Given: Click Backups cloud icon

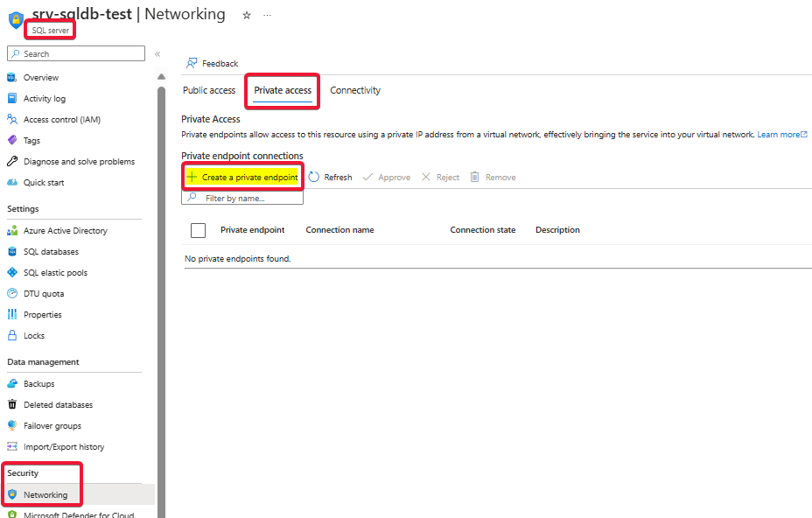Looking at the screenshot, I should 12,383.
